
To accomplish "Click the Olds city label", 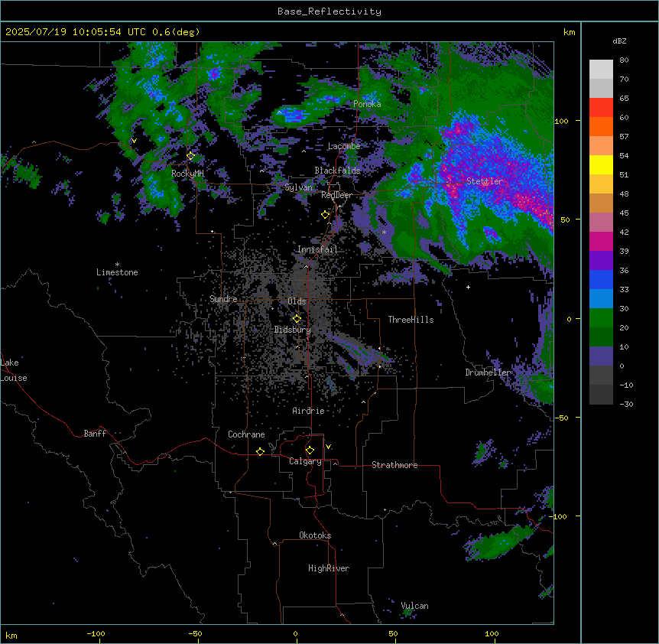I will point(297,301).
